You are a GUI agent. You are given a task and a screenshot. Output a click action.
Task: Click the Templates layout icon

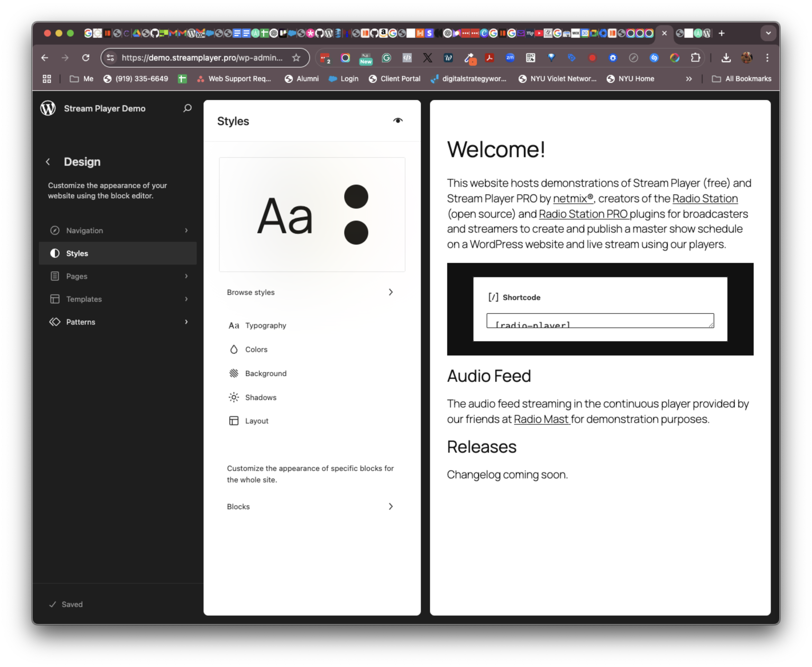55,299
